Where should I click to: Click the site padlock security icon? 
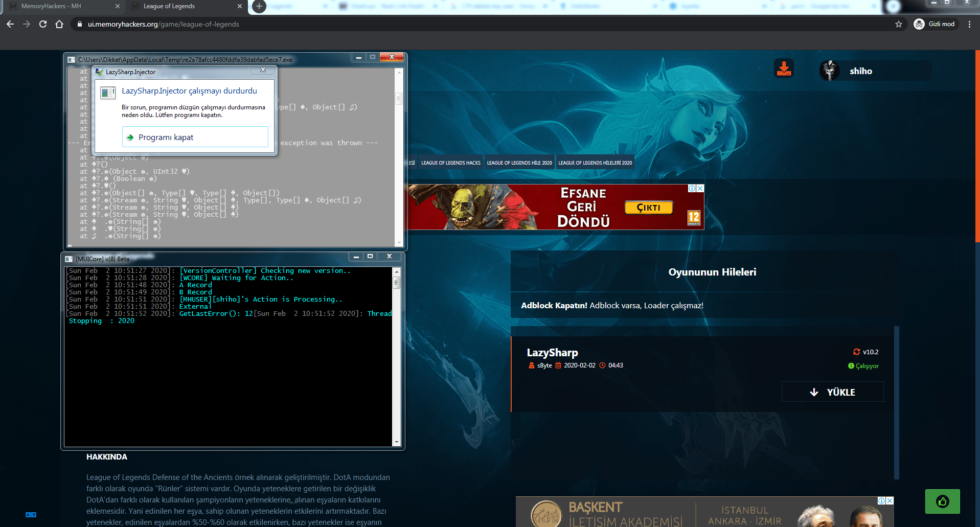79,24
